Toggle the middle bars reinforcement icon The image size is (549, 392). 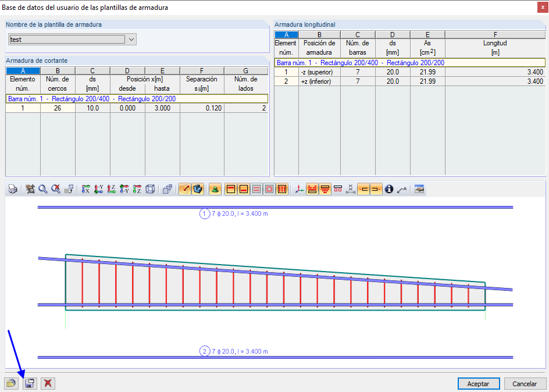tap(256, 190)
